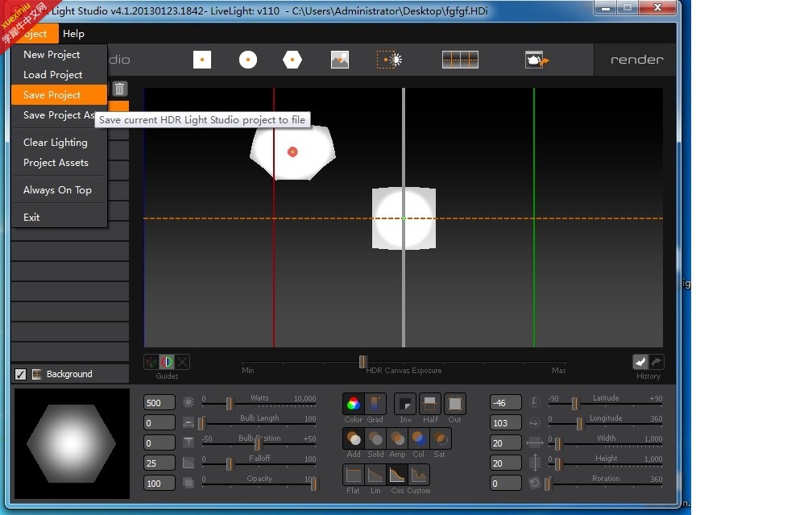This screenshot has width=812, height=515.
Task: Undo last action in History
Action: click(640, 362)
